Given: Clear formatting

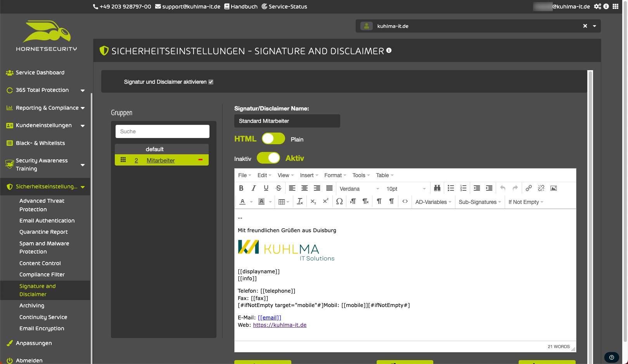Looking at the screenshot, I should tap(300, 202).
